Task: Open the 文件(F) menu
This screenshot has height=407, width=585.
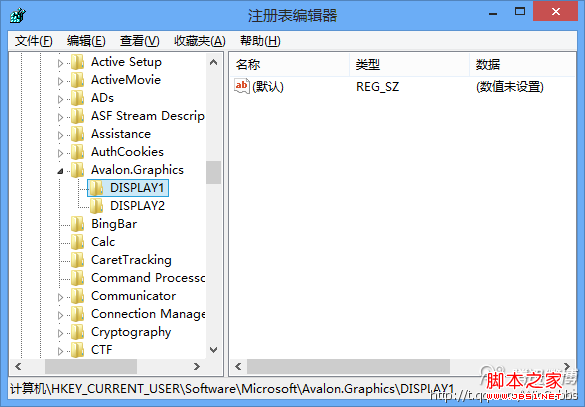Action: (x=34, y=41)
